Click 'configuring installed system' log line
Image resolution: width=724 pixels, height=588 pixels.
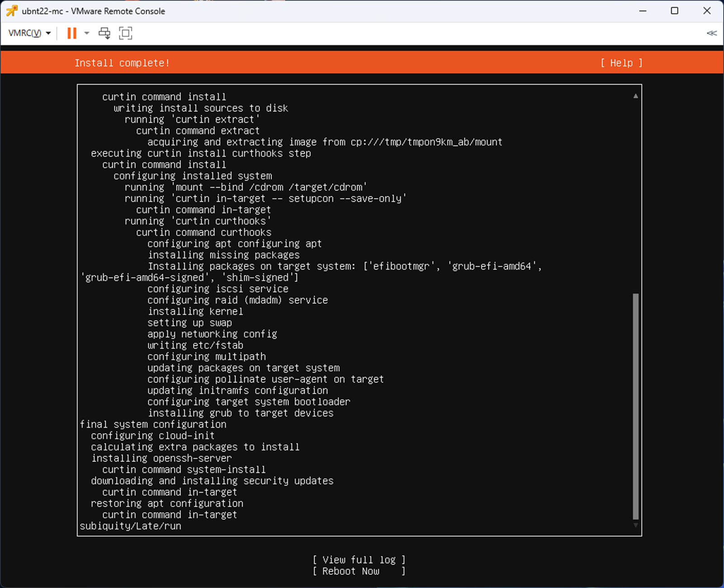193,176
